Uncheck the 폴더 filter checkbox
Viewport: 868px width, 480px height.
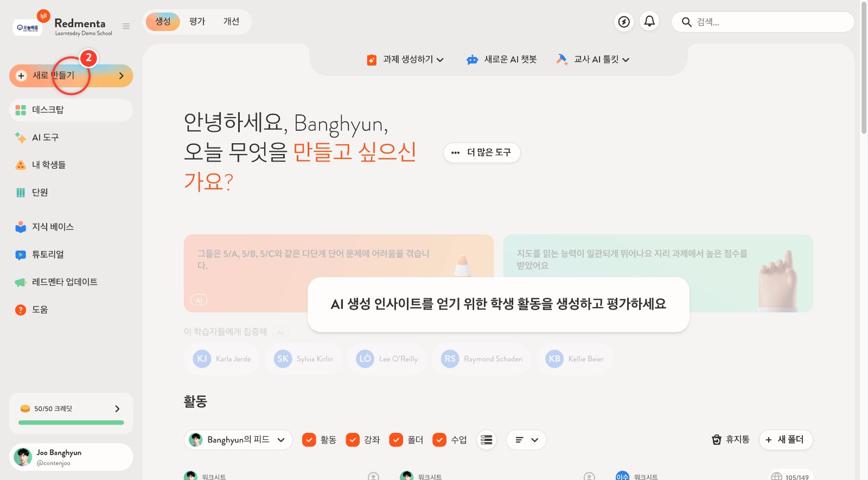point(396,440)
